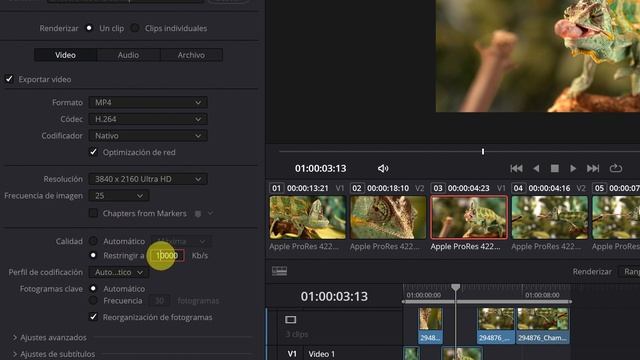Click the timeline ruler playhead marker
The width and height of the screenshot is (640, 360).
(456, 288)
